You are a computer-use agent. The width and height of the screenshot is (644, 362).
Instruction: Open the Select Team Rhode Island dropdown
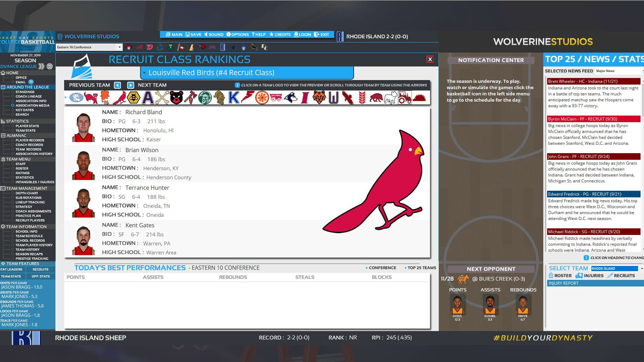pos(617,268)
